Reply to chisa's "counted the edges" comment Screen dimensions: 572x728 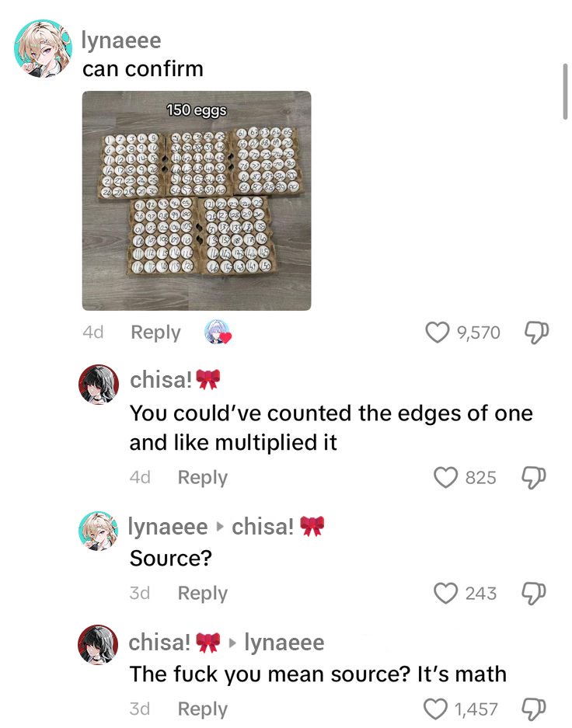click(x=202, y=477)
